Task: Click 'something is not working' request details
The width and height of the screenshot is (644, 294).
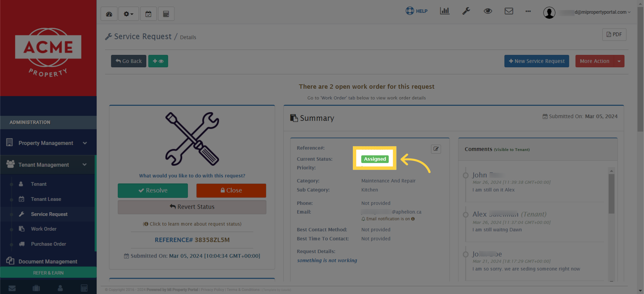Action: pos(327,261)
